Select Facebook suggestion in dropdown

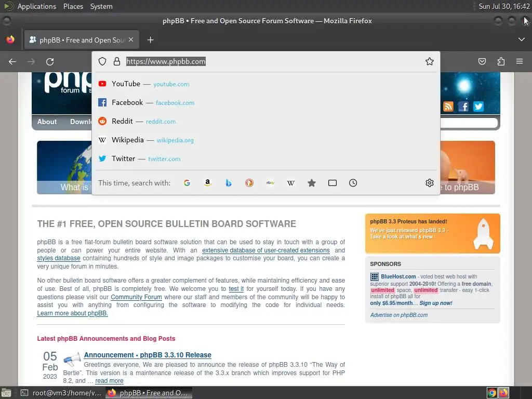(x=266, y=102)
